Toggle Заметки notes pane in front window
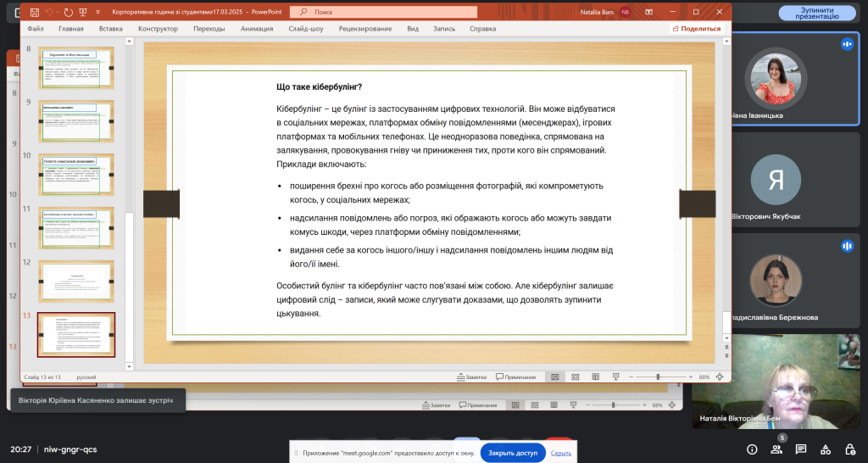The height and width of the screenshot is (463, 868). point(471,377)
